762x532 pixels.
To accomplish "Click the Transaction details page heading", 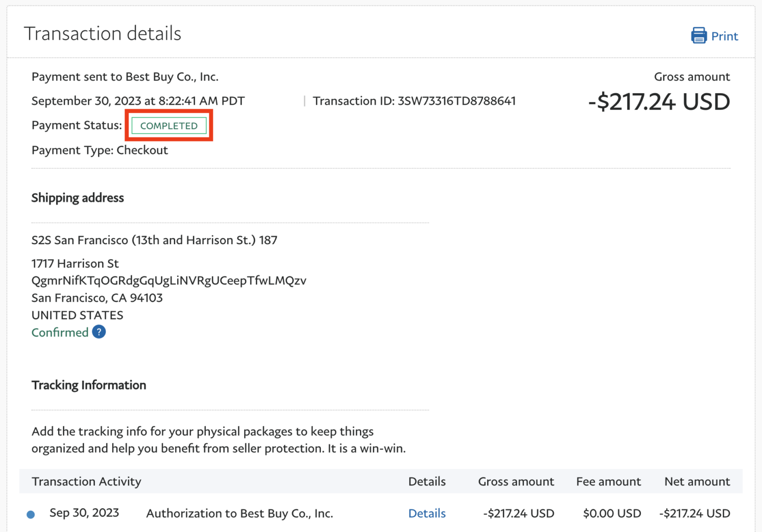I will click(103, 34).
